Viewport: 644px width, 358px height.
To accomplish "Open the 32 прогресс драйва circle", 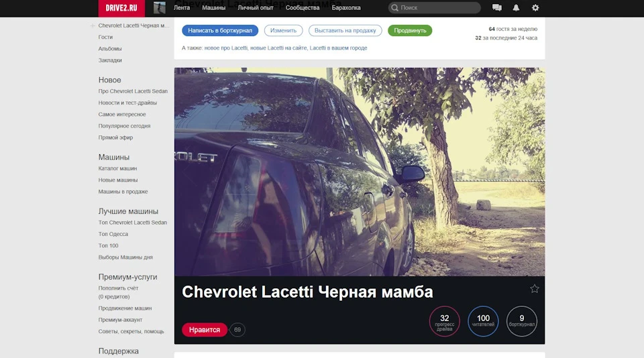I will click(x=444, y=321).
